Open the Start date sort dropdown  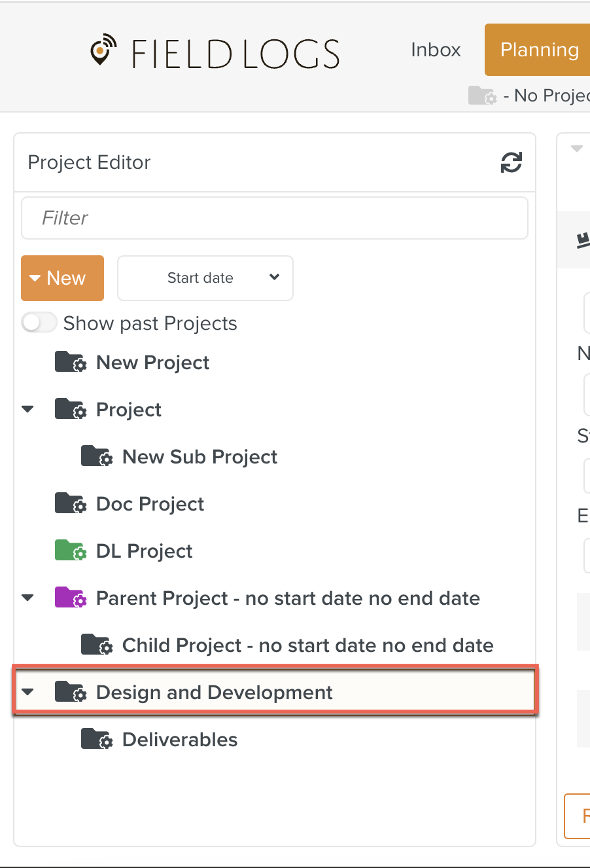click(205, 278)
